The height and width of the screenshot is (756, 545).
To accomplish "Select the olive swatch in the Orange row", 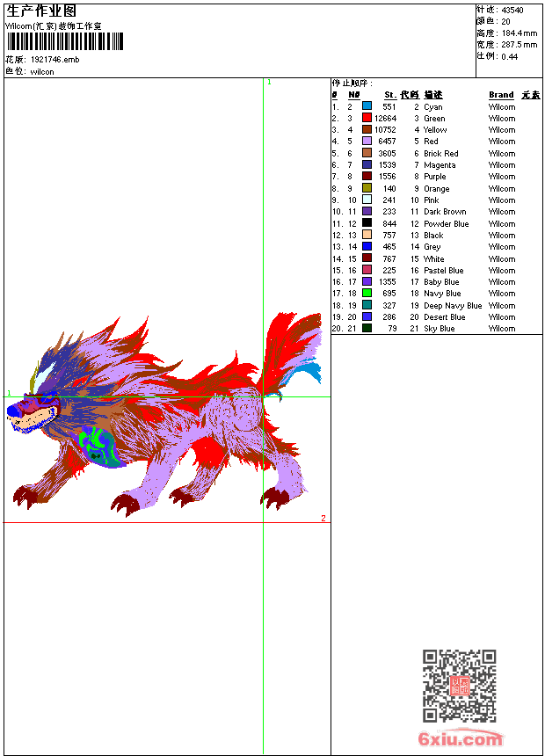I will tap(367, 188).
